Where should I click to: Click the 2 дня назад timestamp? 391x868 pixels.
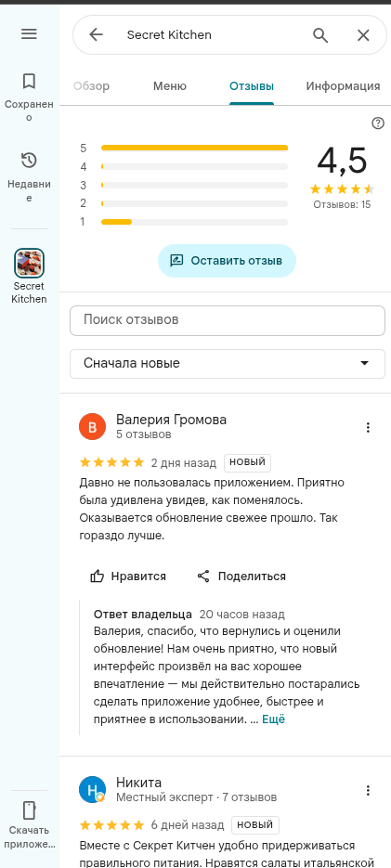[x=183, y=462]
